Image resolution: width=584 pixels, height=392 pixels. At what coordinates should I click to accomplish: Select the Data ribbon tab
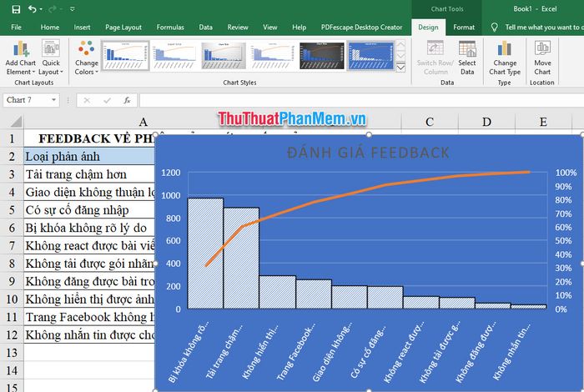tap(205, 28)
